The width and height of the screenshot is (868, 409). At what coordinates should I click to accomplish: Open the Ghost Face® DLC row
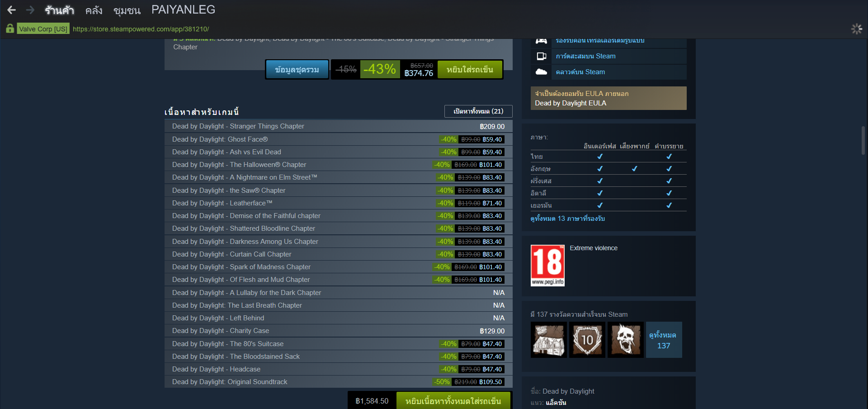[x=339, y=139]
